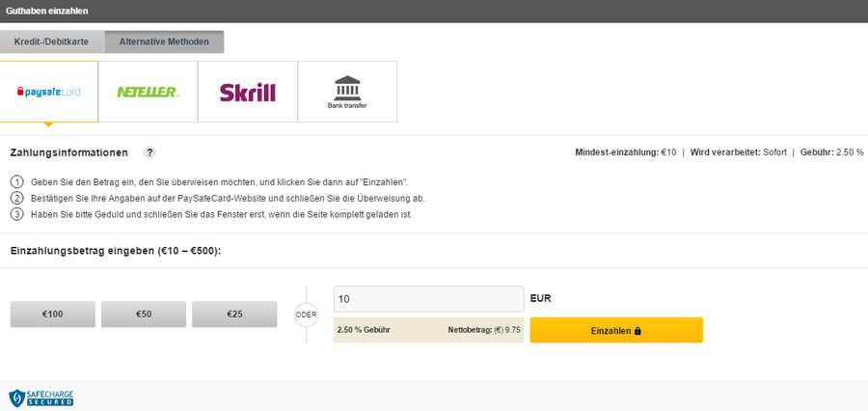Click the Einzahlungsbetrag eingeben (€10 – €500) heading
Image resolution: width=868 pixels, height=411 pixels.
click(x=116, y=251)
